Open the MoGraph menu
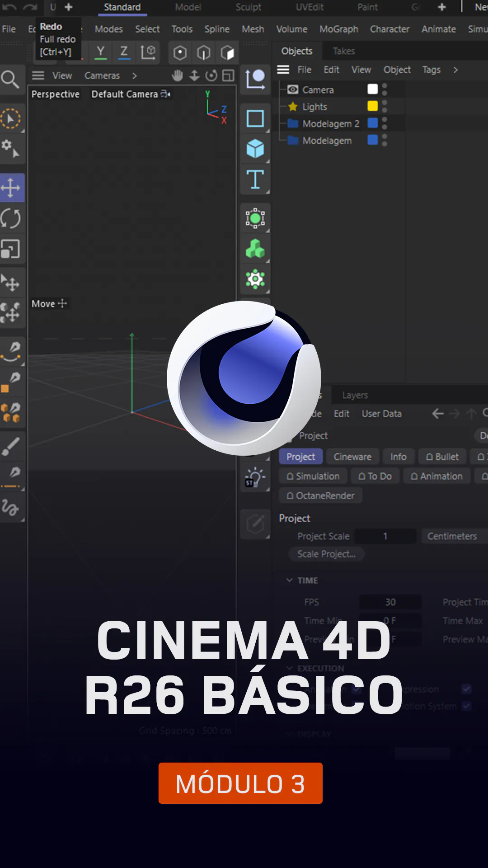This screenshot has height=868, width=488. pyautogui.click(x=338, y=29)
